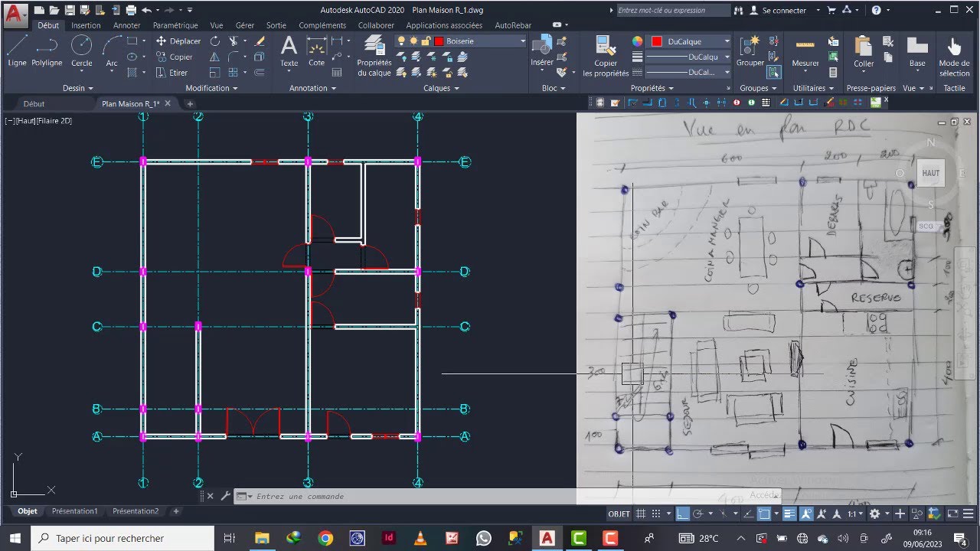The height and width of the screenshot is (551, 980).
Task: Open annotation scale 1:1 dropdown
Action: [x=854, y=514]
